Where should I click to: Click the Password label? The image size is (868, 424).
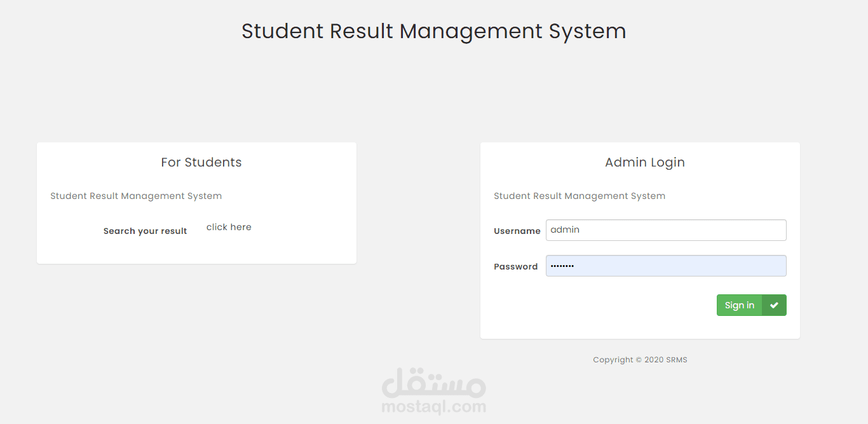[515, 266]
